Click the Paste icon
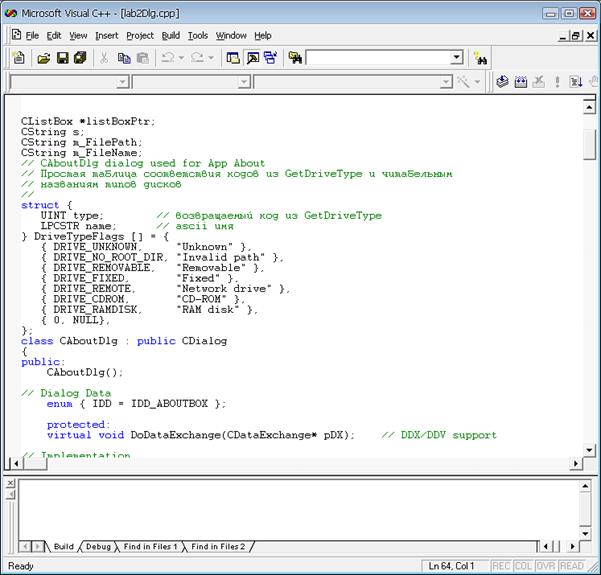The height and width of the screenshot is (575, 601). pyautogui.click(x=143, y=58)
